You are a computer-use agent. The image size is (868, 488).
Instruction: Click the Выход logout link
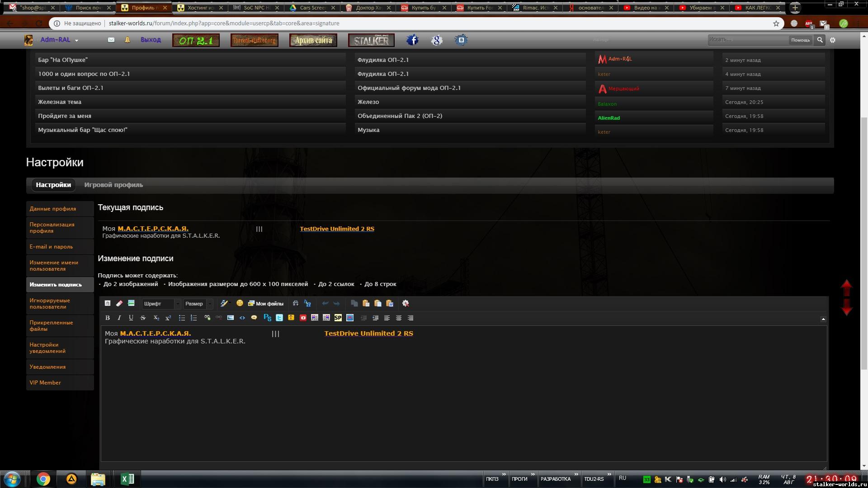(151, 40)
